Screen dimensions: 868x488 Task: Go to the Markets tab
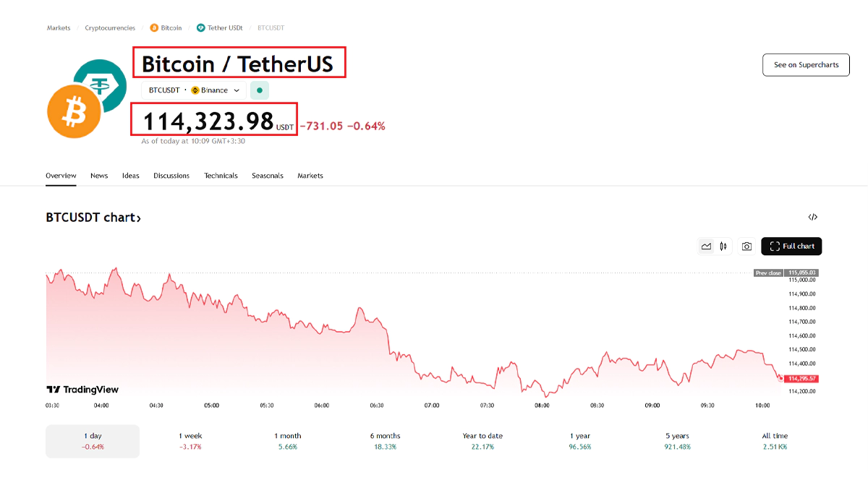310,176
